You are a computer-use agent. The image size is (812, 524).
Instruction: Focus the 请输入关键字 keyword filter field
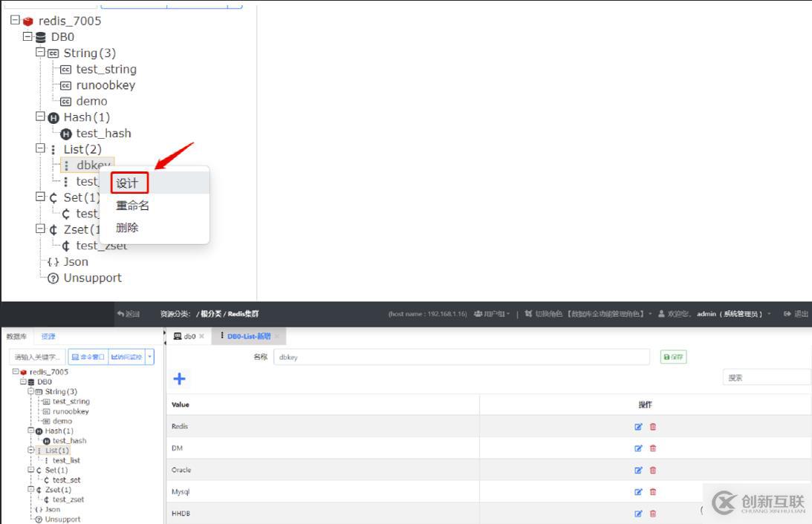pyautogui.click(x=37, y=357)
